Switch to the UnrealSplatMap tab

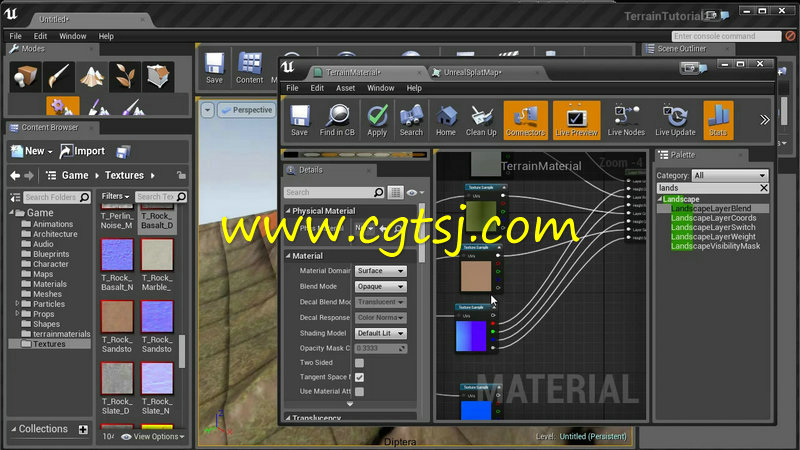pyautogui.click(x=472, y=72)
